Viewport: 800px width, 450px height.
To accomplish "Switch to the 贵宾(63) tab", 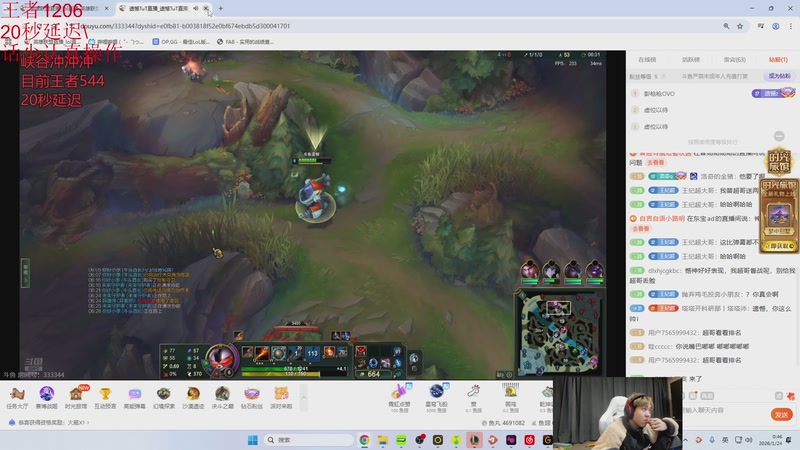I will click(x=734, y=60).
